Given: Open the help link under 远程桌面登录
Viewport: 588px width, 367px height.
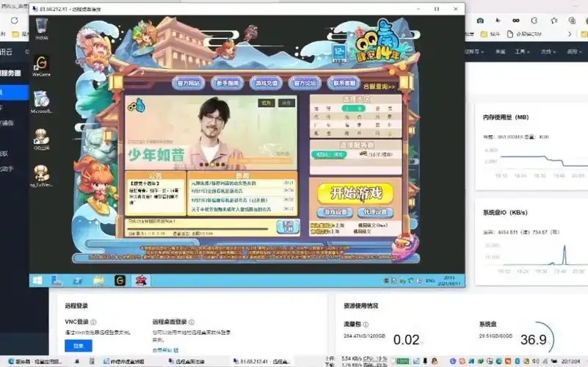Looking at the screenshot, I should (165, 350).
